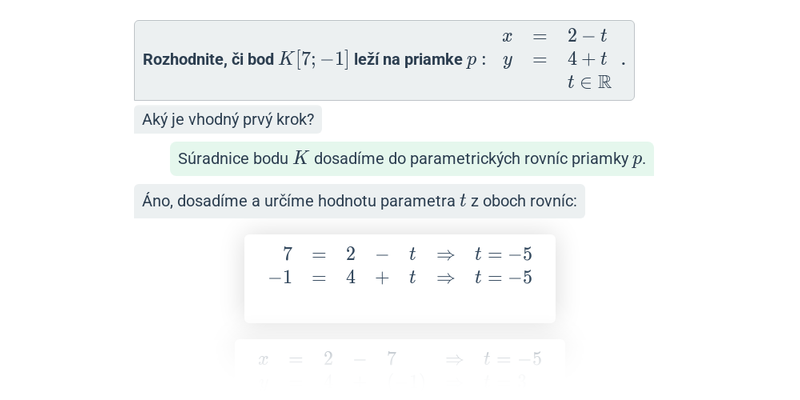Click the question 'Aký je vhodný prvý krok?'
800x400 pixels.
[x=228, y=119]
